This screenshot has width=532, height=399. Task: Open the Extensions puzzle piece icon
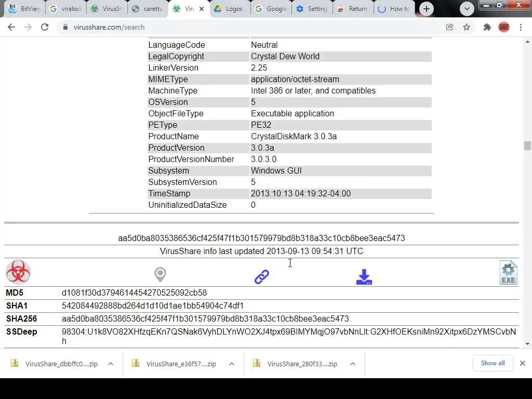tap(487, 27)
